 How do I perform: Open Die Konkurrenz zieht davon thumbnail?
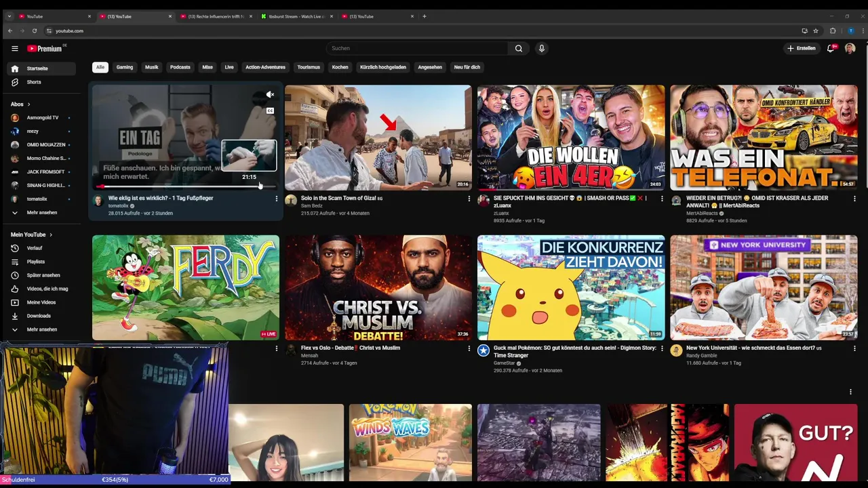click(x=571, y=287)
